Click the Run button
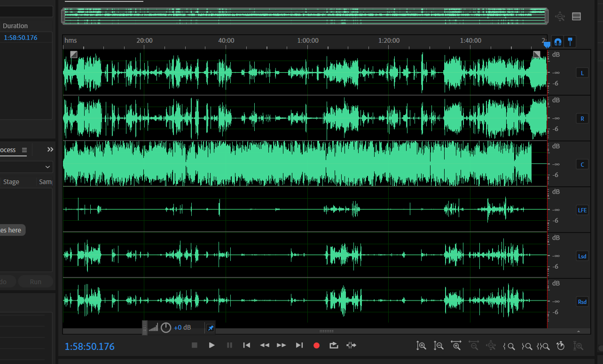 point(36,282)
